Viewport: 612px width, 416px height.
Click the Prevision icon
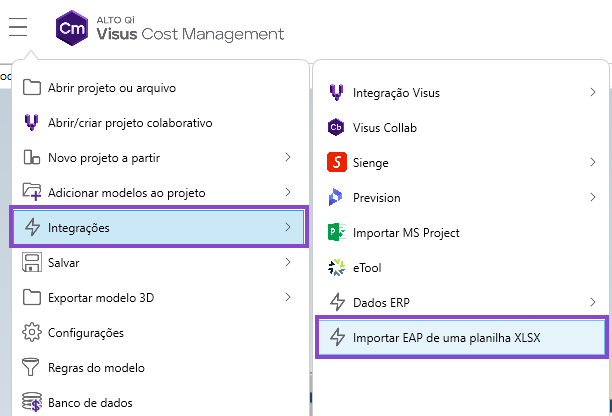pos(336,198)
